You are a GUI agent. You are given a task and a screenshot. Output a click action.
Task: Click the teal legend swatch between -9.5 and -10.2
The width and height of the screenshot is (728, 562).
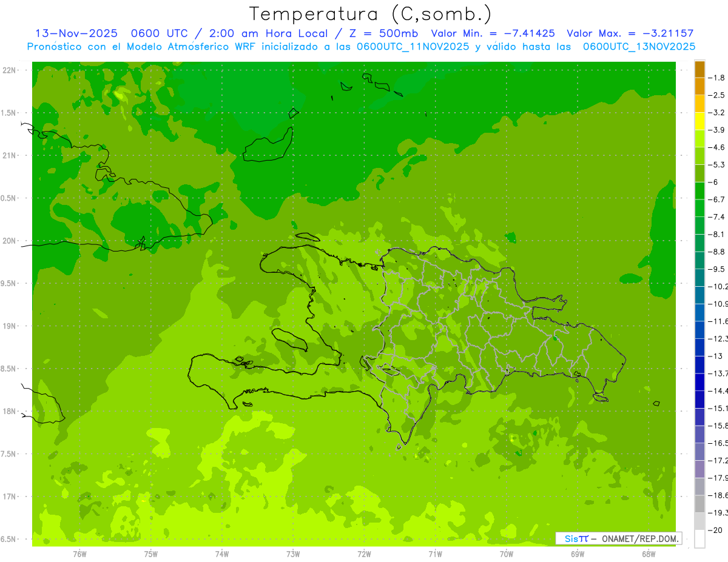tap(699, 278)
